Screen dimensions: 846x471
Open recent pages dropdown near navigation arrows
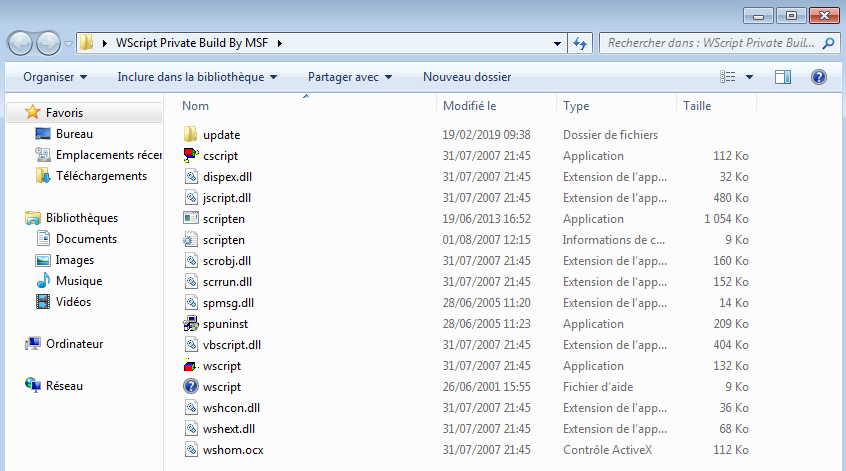pos(68,44)
